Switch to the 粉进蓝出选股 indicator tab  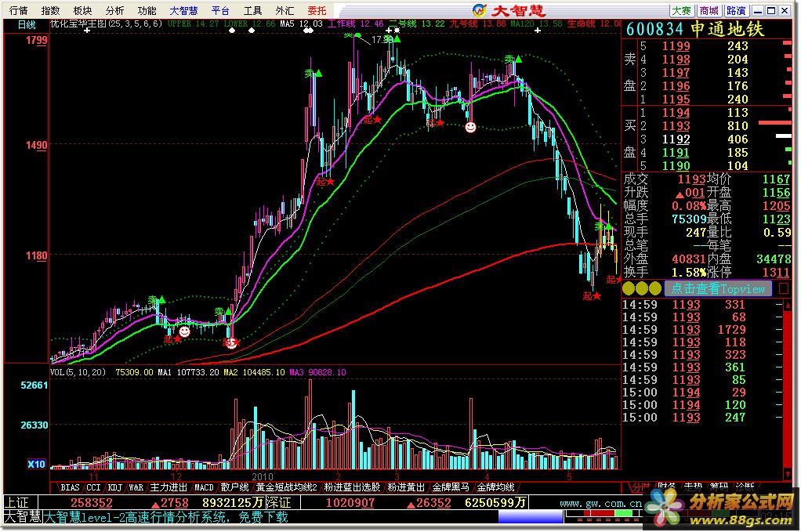(x=353, y=487)
